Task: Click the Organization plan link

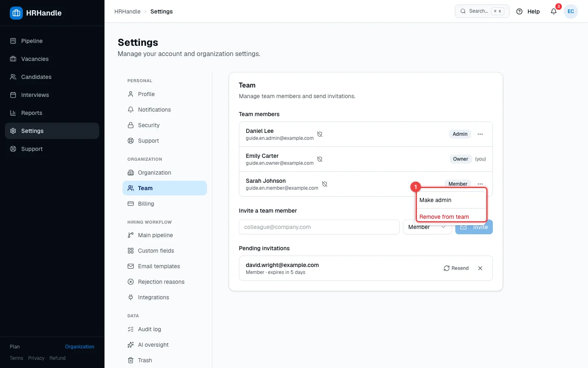Action: (x=80, y=347)
